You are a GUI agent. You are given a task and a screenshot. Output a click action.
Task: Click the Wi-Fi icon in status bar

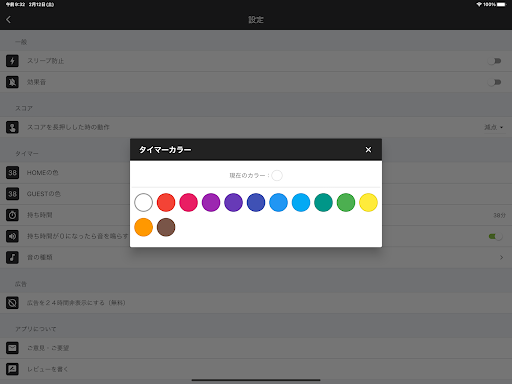tap(479, 4)
